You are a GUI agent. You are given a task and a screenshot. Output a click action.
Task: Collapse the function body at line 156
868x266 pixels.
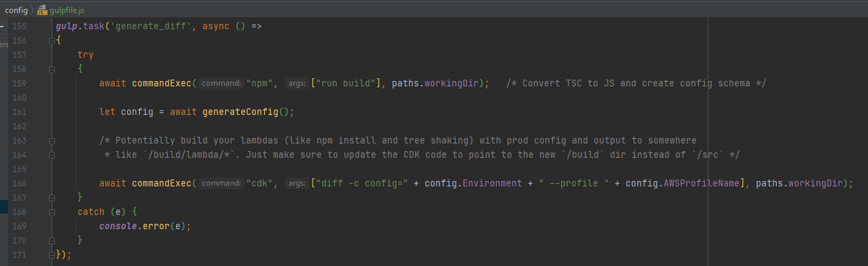click(51, 41)
